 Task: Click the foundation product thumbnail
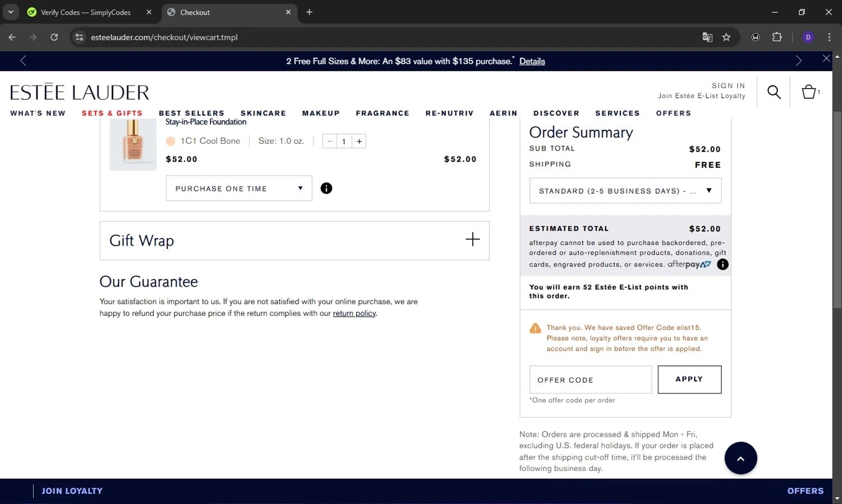(x=133, y=144)
